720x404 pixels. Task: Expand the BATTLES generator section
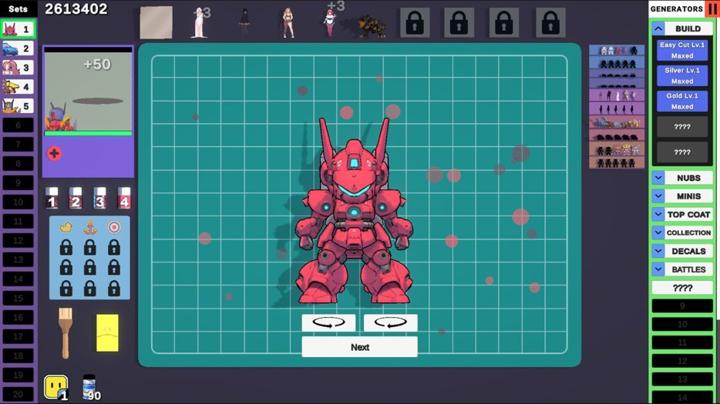tap(658, 269)
